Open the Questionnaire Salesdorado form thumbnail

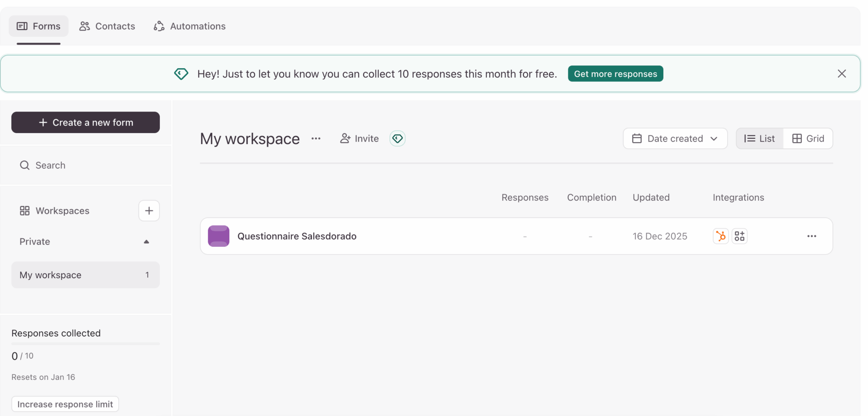coord(219,236)
